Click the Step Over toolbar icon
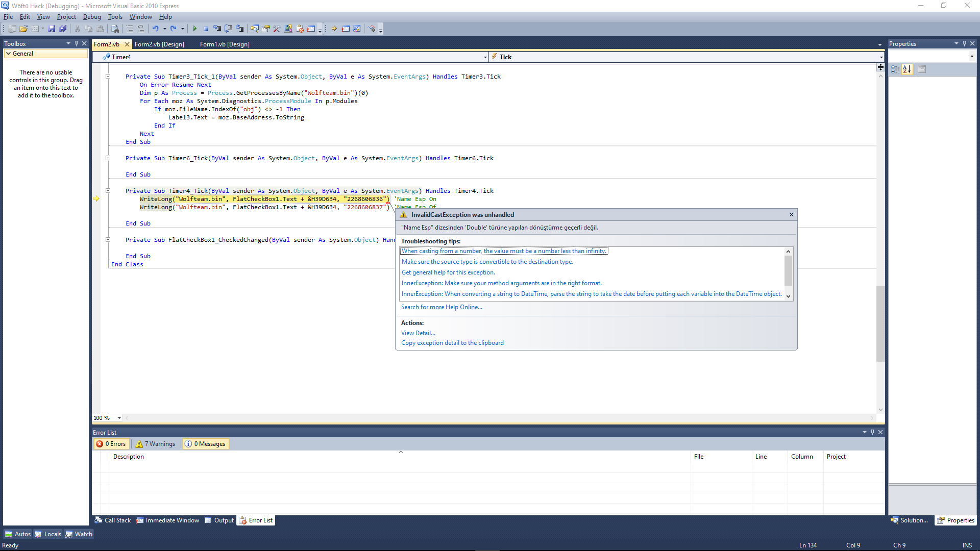 [x=229, y=29]
